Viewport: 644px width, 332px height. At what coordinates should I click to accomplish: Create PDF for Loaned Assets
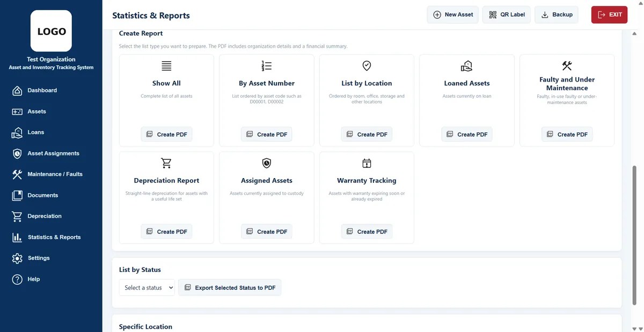click(x=467, y=134)
